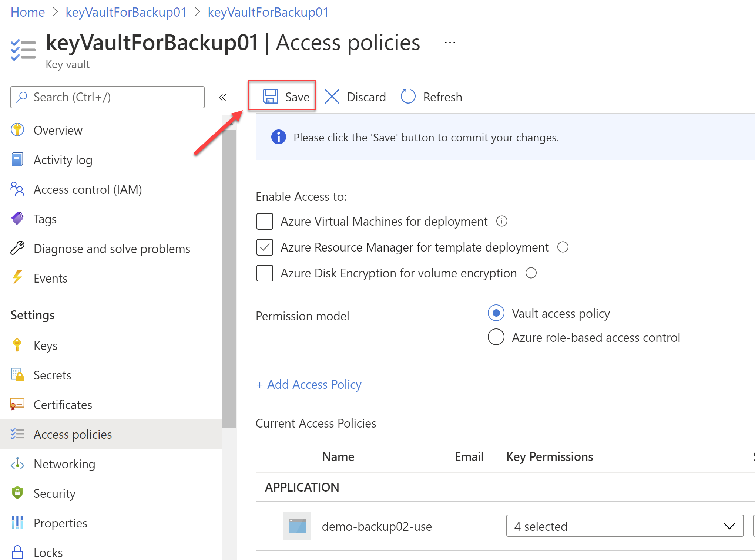Viewport: 755px width, 560px height.
Task: Click the APPLICATION group row
Action: pos(505,487)
